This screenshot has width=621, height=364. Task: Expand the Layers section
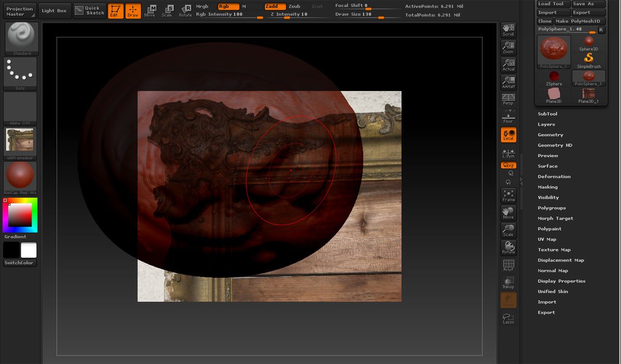tap(546, 124)
